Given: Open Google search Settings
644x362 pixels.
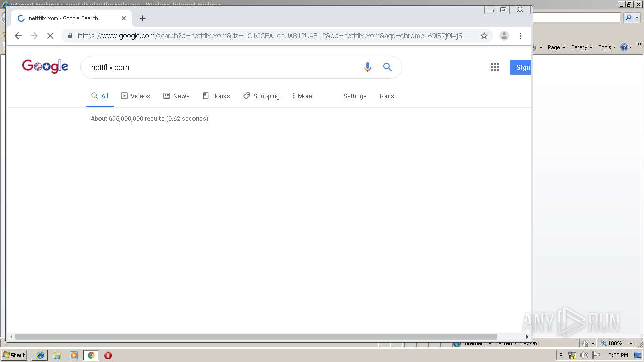Looking at the screenshot, I should tap(355, 96).
